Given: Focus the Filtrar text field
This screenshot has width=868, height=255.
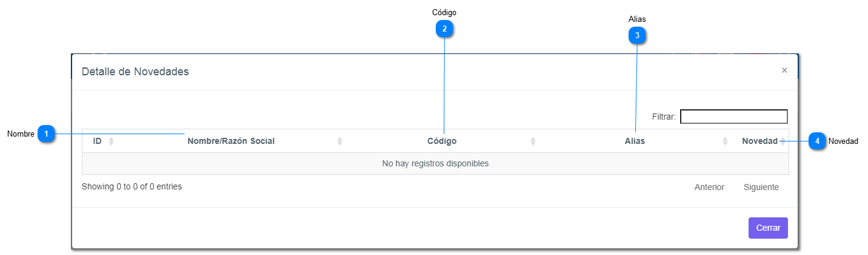Looking at the screenshot, I should pyautogui.click(x=733, y=117).
